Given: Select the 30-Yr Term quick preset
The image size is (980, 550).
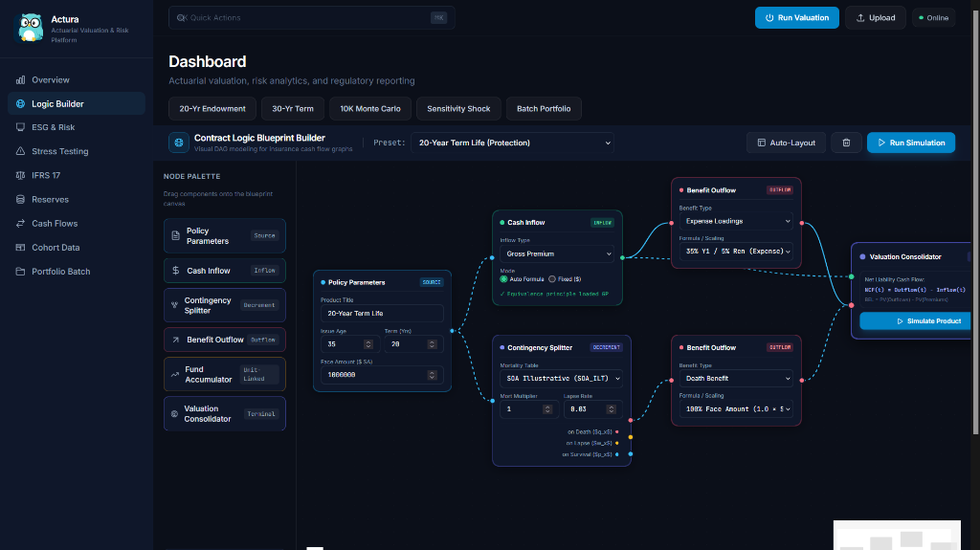Looking at the screenshot, I should 293,109.
